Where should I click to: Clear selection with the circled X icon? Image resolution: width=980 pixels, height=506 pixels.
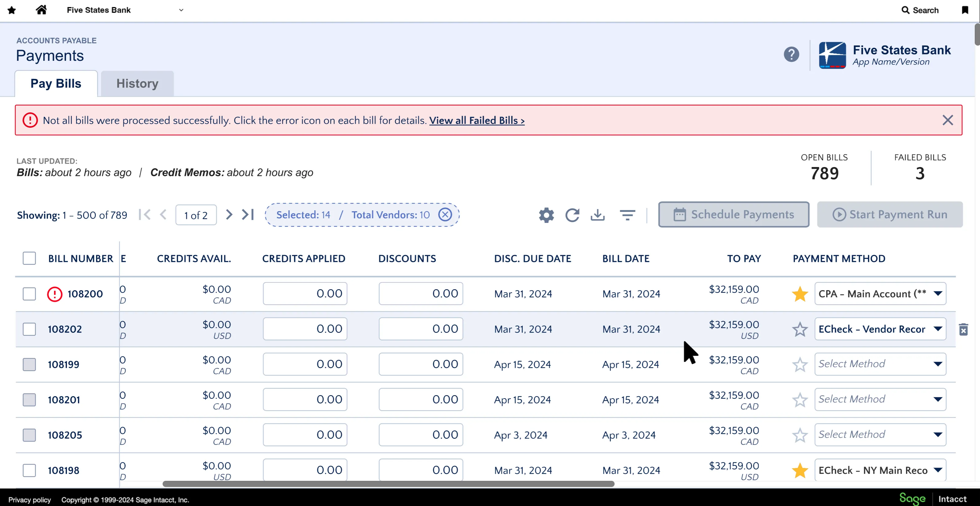[x=445, y=215]
